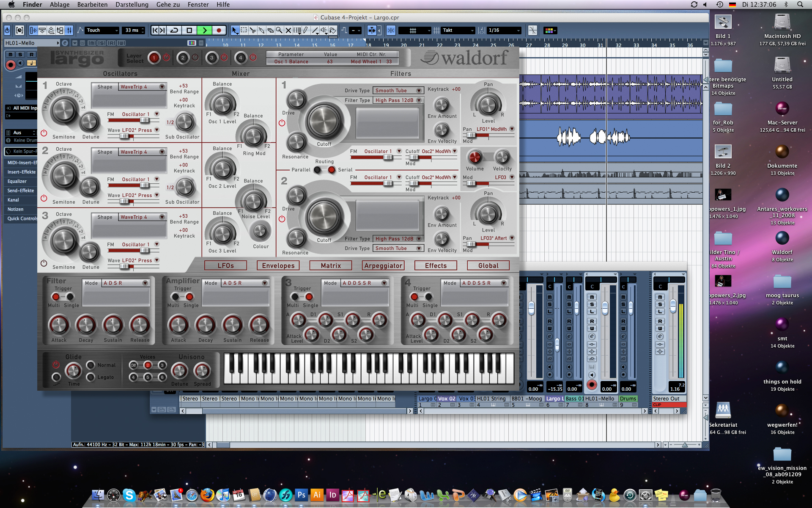Click record enable on mixer channel 8
The width and height of the screenshot is (812, 508).
592,385
